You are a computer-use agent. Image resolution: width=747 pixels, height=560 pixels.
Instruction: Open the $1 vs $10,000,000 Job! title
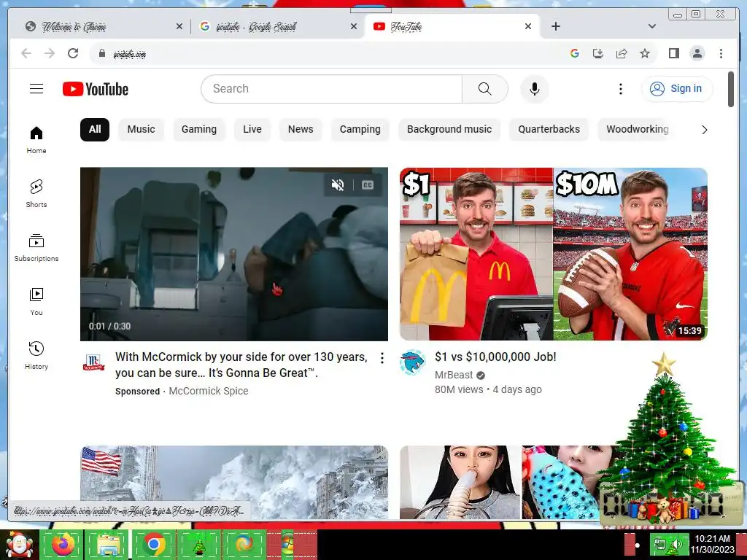[495, 357]
